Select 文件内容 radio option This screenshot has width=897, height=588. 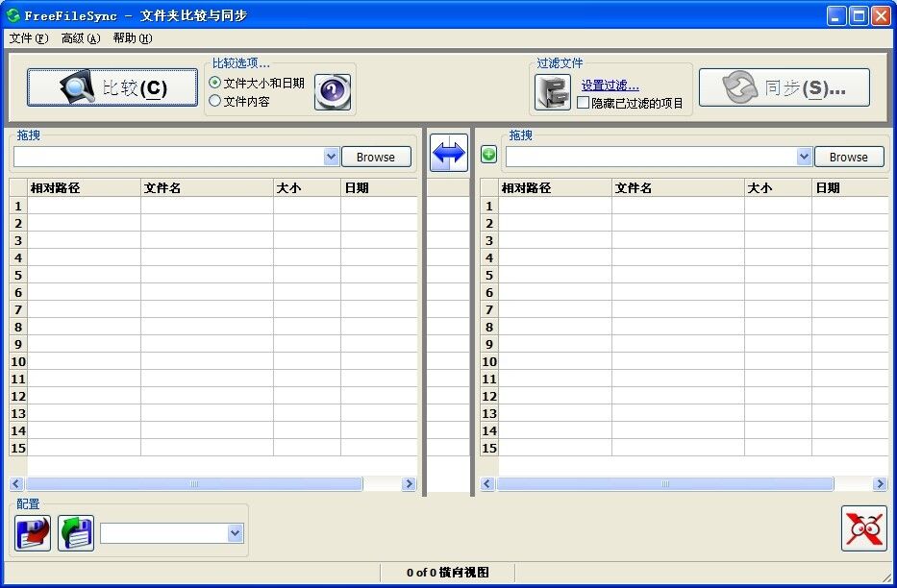239,101
